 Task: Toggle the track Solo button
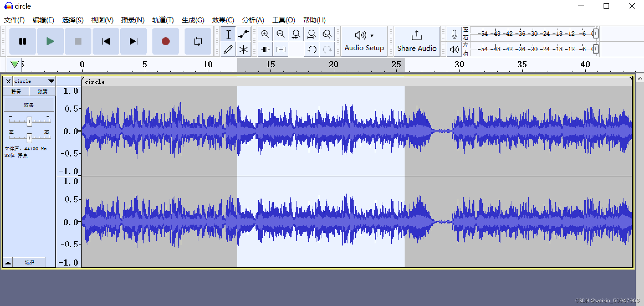[x=42, y=91]
